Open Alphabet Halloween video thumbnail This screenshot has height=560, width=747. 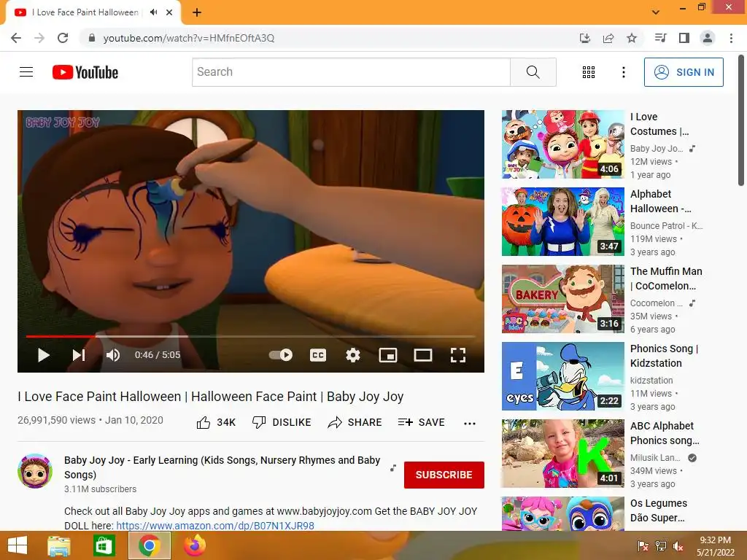coord(562,222)
